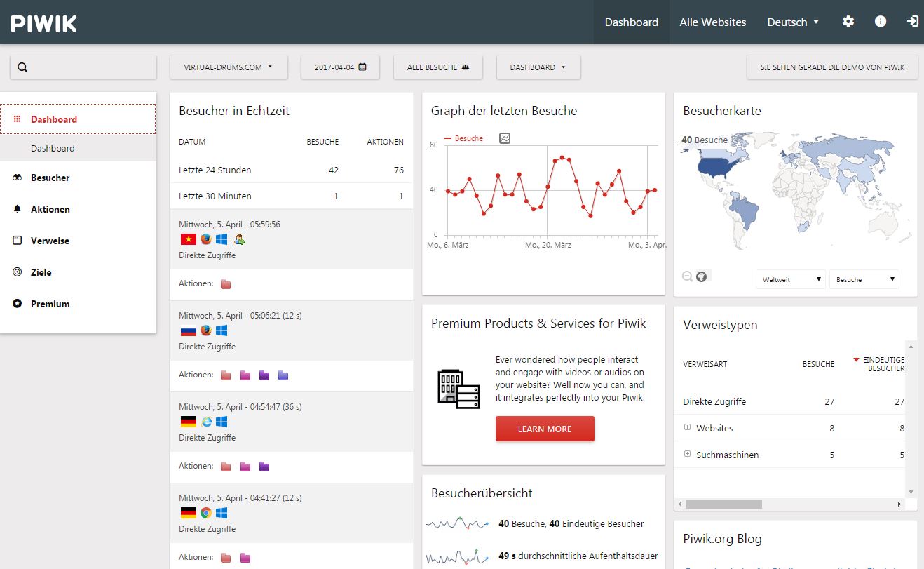Click the Verweistypen scroll-down arrow
924x569 pixels.
911,492
